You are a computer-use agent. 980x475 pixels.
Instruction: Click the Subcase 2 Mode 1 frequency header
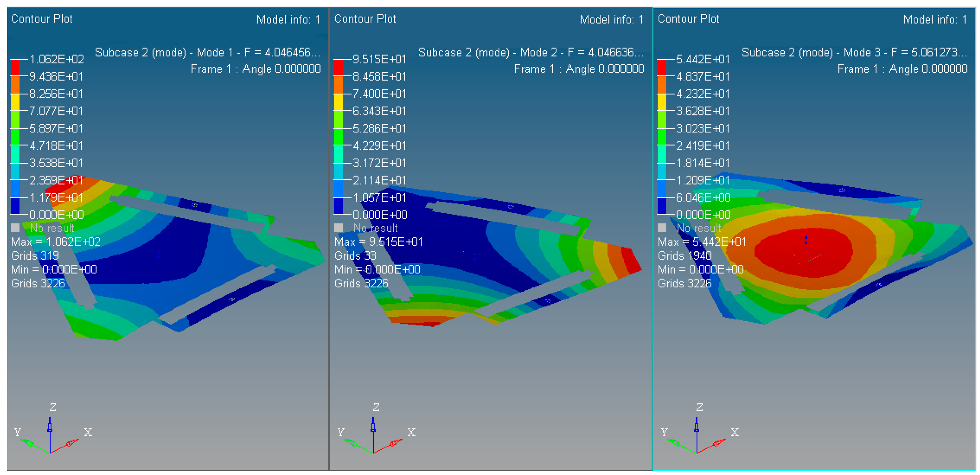click(x=207, y=53)
